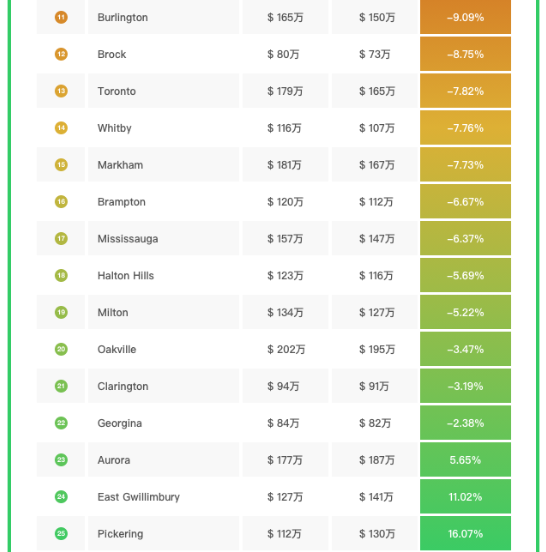
Task: Select the Pickering city name
Action: (120, 534)
